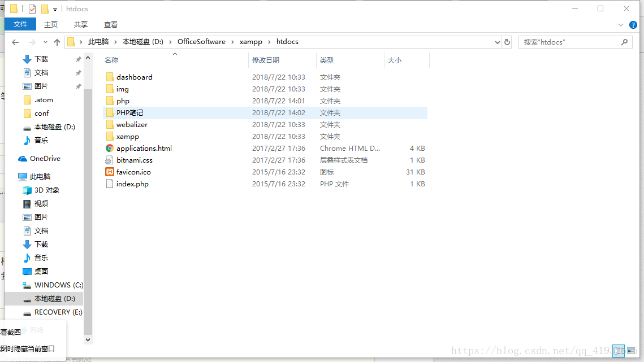
Task: Open .atom folder in sidebar
Action: point(43,100)
